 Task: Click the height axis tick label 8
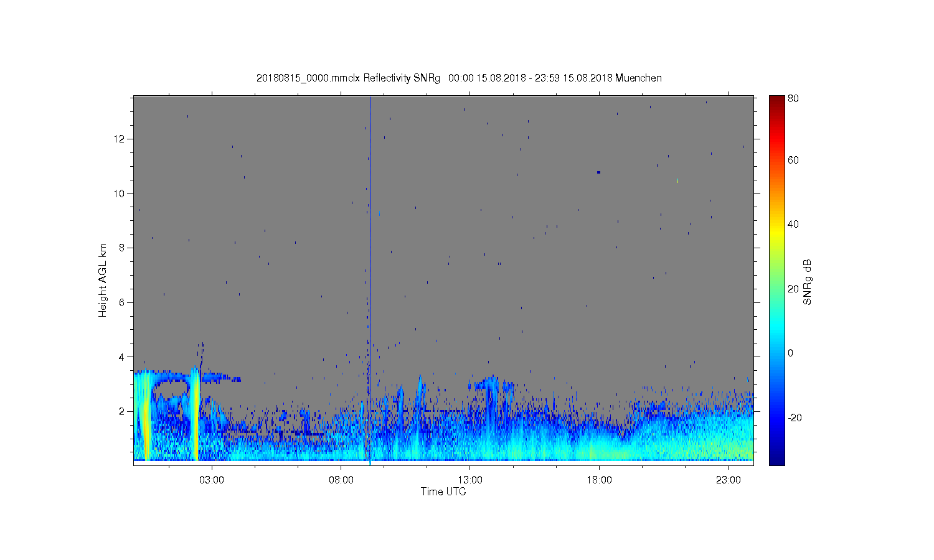click(122, 248)
